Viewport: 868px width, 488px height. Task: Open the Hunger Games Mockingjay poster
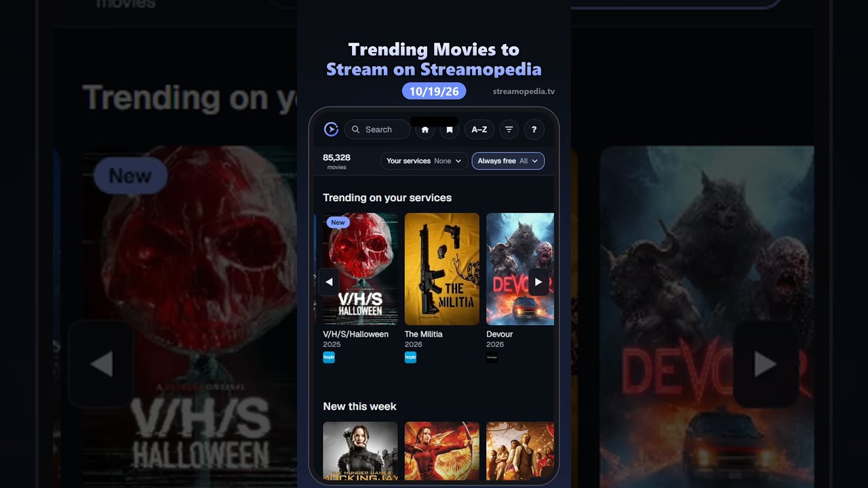[x=360, y=451]
